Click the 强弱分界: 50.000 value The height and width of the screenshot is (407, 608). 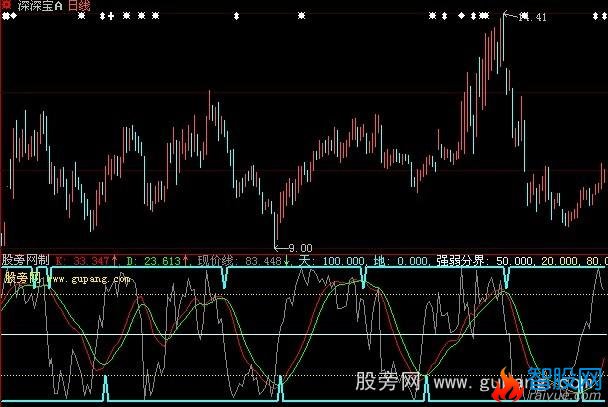485,260
